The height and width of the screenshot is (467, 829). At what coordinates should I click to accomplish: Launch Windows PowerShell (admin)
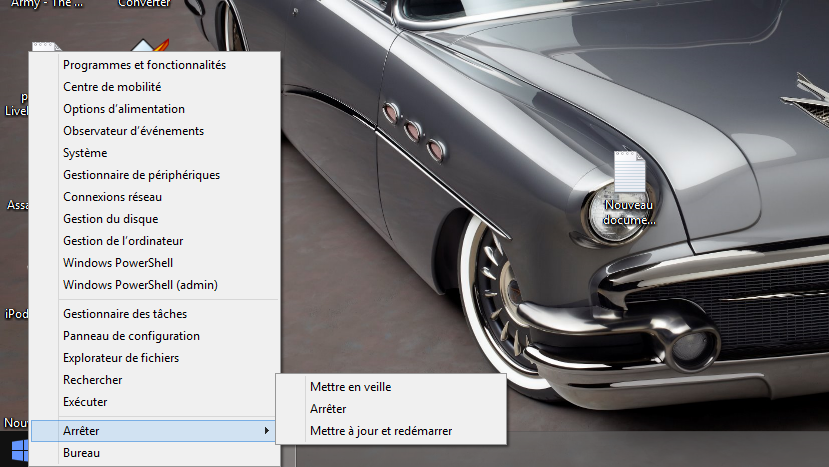tap(140, 285)
